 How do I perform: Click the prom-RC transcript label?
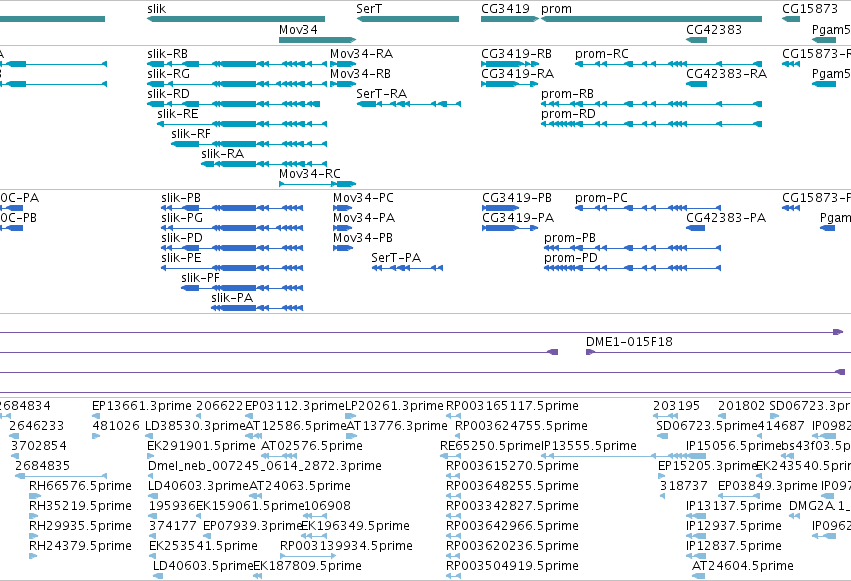[x=602, y=54]
